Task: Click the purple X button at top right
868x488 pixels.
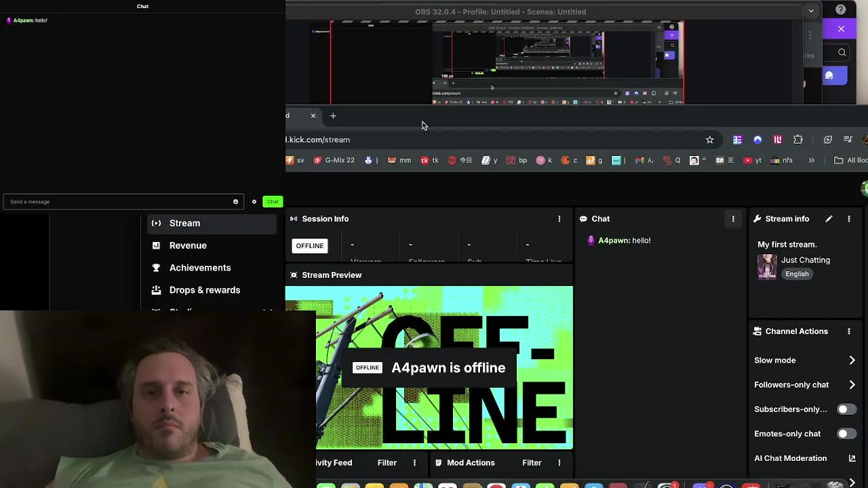Action: 841,29
